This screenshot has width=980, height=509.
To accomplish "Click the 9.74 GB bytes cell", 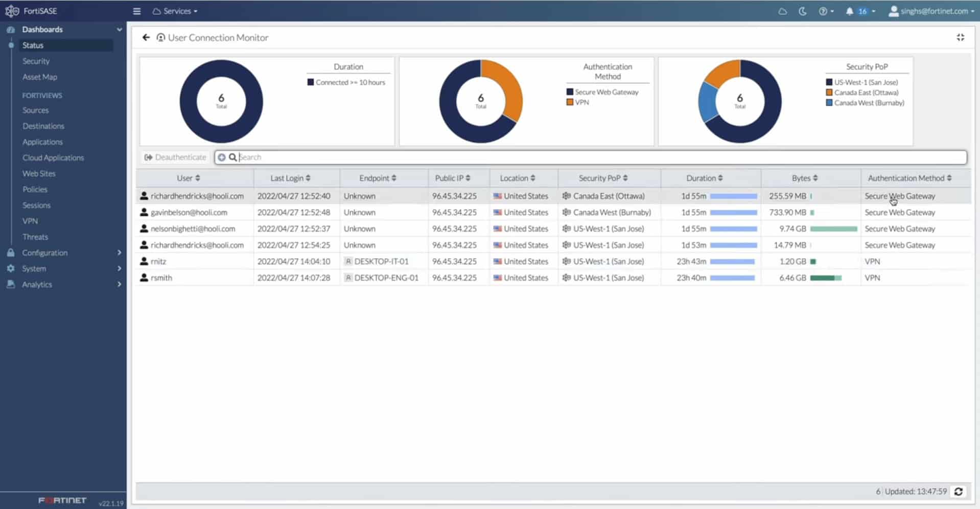I will point(810,228).
